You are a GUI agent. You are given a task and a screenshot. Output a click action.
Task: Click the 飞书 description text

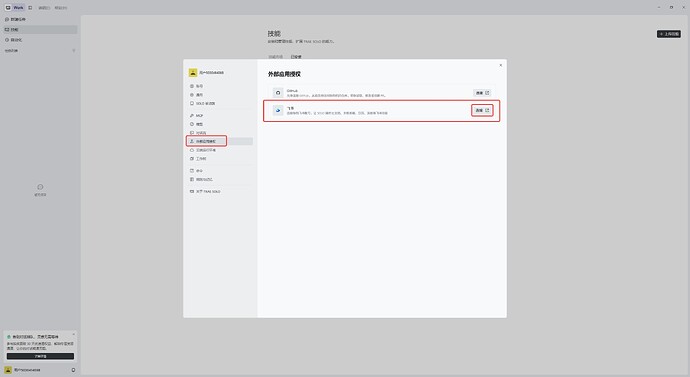click(338, 113)
